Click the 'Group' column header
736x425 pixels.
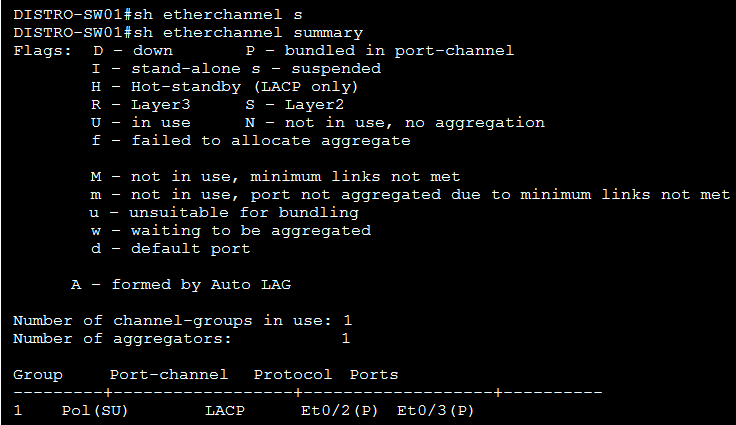37,375
